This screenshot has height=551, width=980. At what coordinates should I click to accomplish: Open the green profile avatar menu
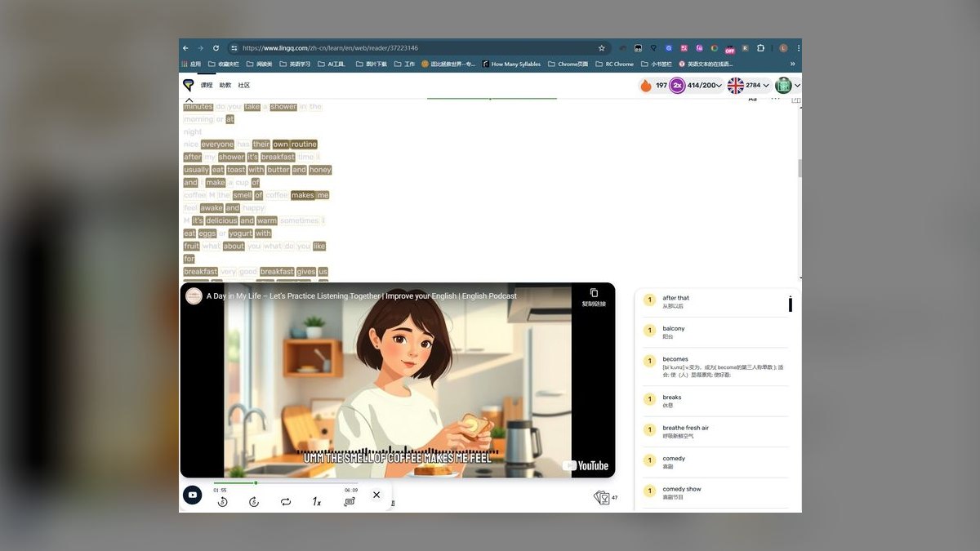click(787, 85)
